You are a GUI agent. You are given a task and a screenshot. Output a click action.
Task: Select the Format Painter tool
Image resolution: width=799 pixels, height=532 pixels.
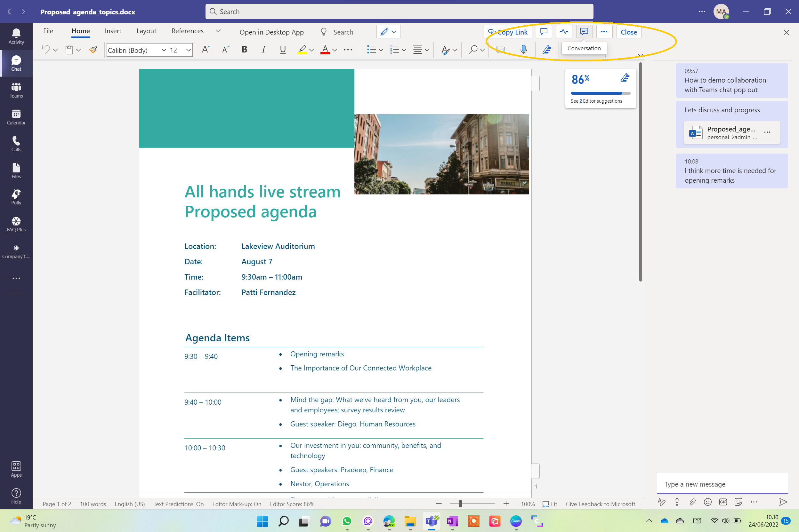(93, 50)
